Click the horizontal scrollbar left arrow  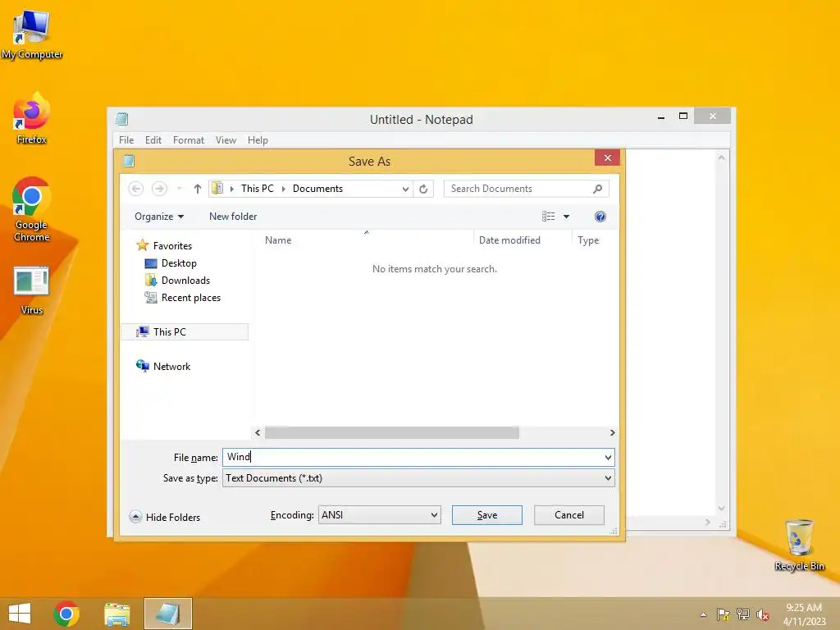tap(258, 432)
